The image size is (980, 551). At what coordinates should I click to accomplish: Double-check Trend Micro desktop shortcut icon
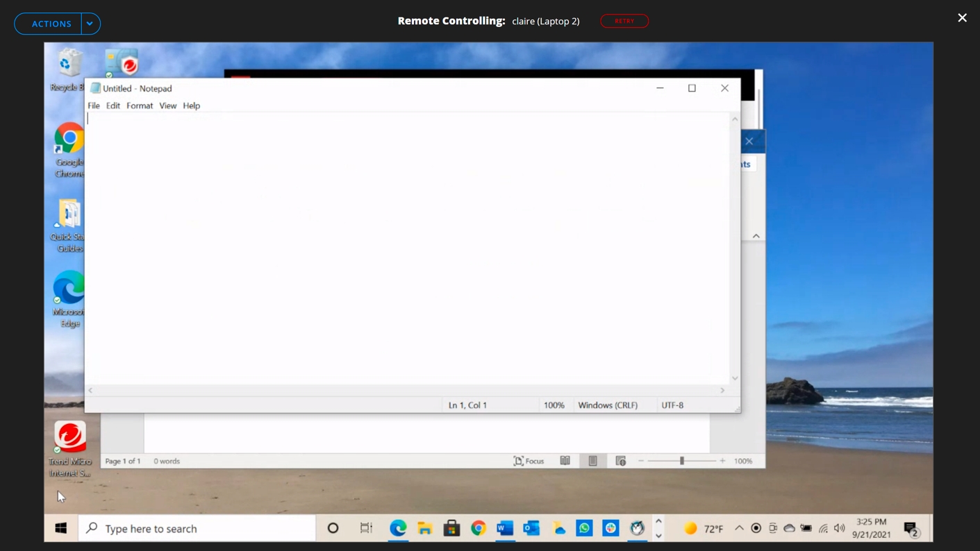[x=70, y=437]
